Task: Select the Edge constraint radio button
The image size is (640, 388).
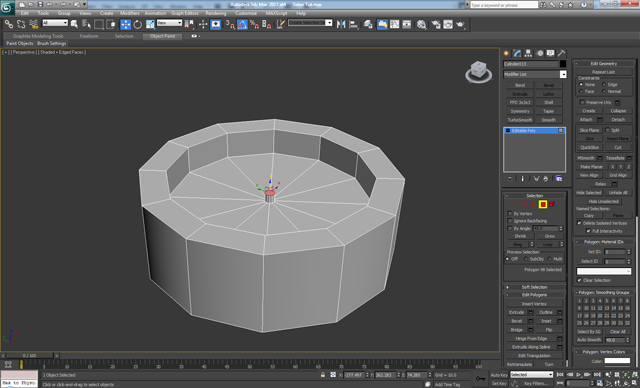Action: (x=604, y=84)
